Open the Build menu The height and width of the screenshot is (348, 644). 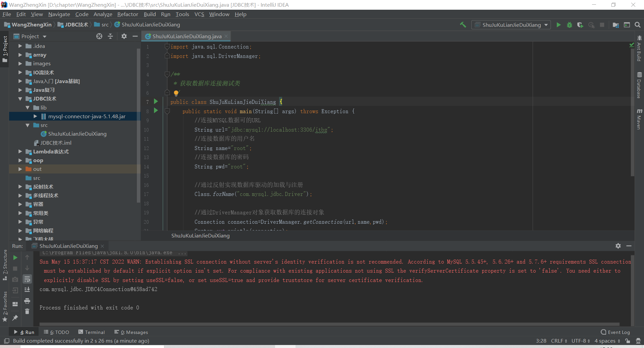pos(150,14)
